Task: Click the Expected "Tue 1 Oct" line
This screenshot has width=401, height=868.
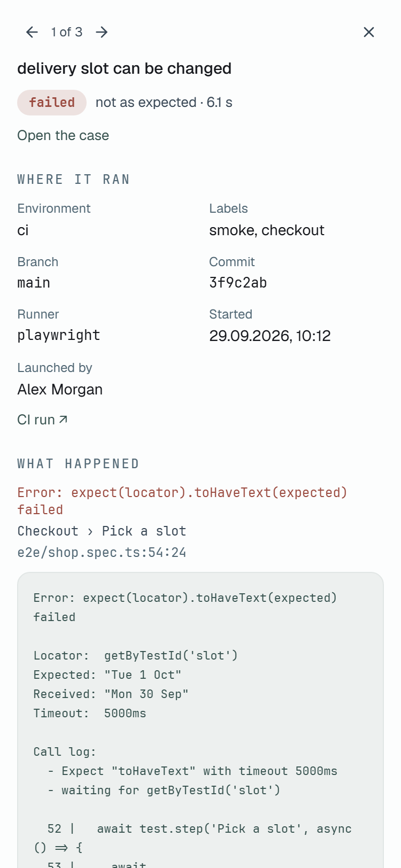Action: [x=107, y=675]
